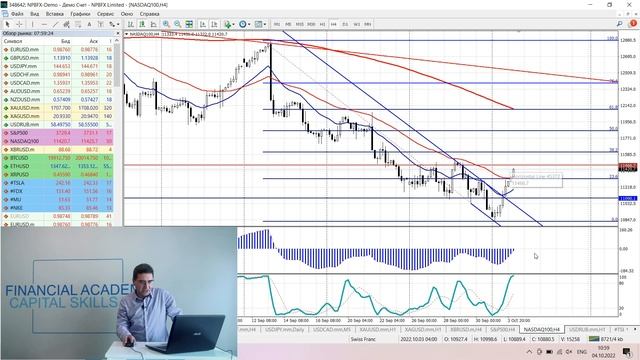The height and width of the screenshot is (360, 640).
Task: Click Swiss Franc text in status bar
Action: pyautogui.click(x=363, y=339)
